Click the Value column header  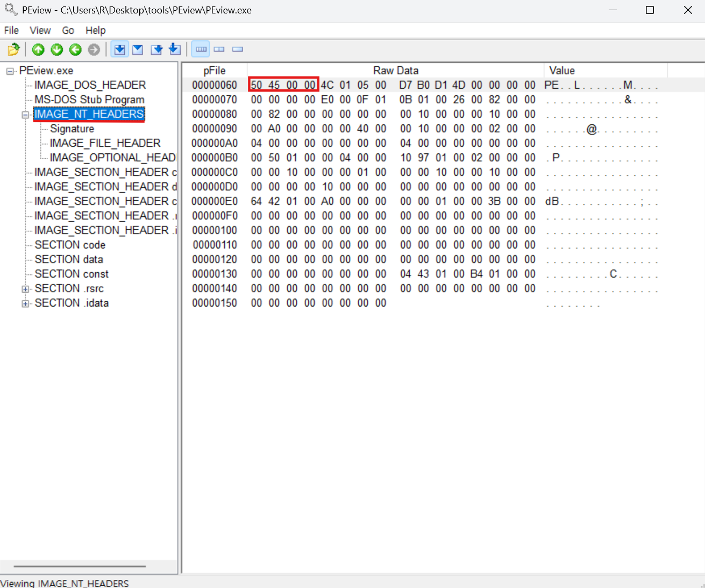click(x=606, y=70)
